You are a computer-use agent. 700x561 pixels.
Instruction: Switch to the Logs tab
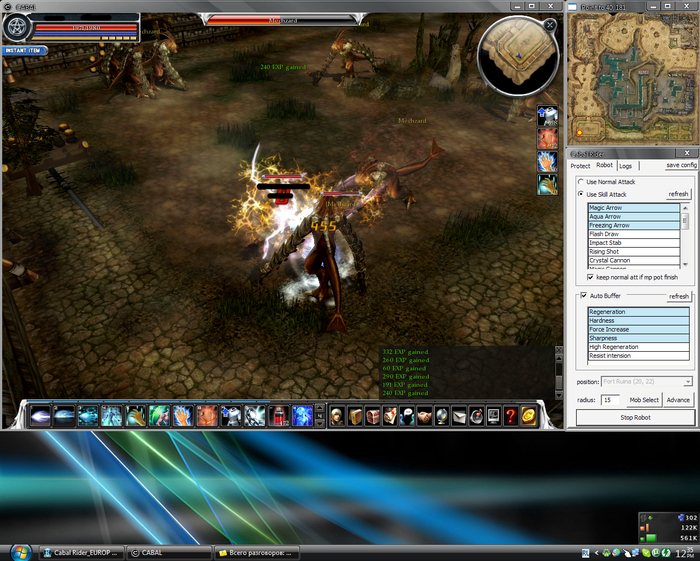tap(625, 166)
